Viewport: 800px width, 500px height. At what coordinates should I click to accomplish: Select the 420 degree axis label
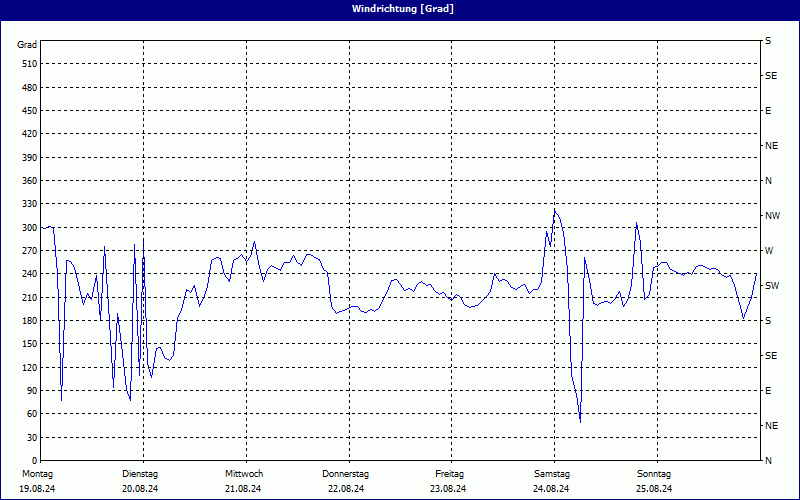[30, 134]
